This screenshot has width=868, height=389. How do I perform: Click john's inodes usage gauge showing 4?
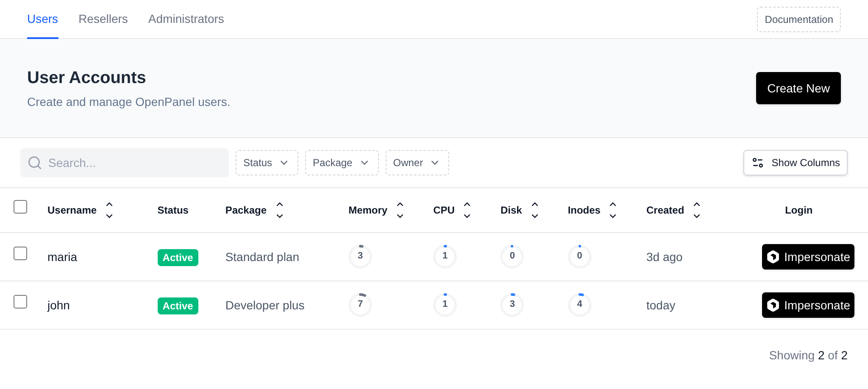click(x=580, y=305)
